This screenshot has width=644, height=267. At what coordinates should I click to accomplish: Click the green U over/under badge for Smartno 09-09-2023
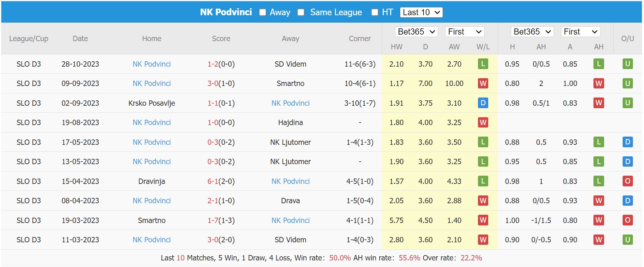click(x=627, y=84)
